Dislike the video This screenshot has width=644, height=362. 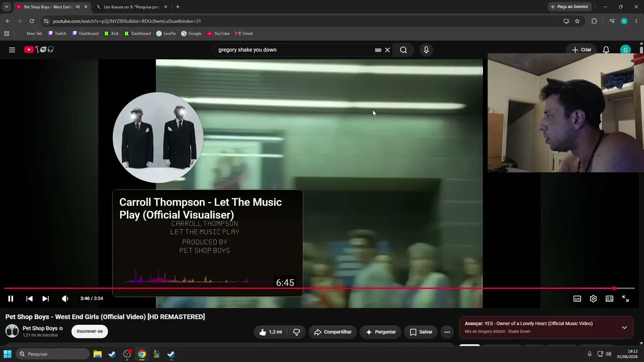pos(296,332)
